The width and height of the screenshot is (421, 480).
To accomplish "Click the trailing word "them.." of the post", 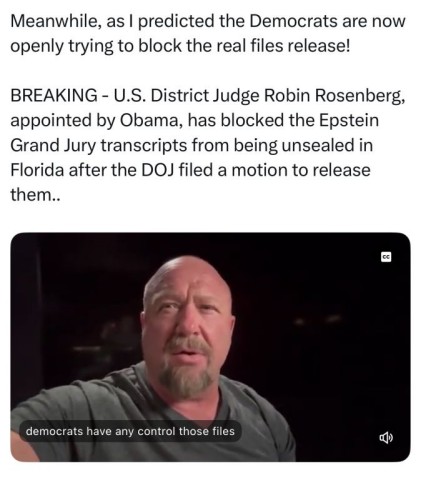I will 35,195.
